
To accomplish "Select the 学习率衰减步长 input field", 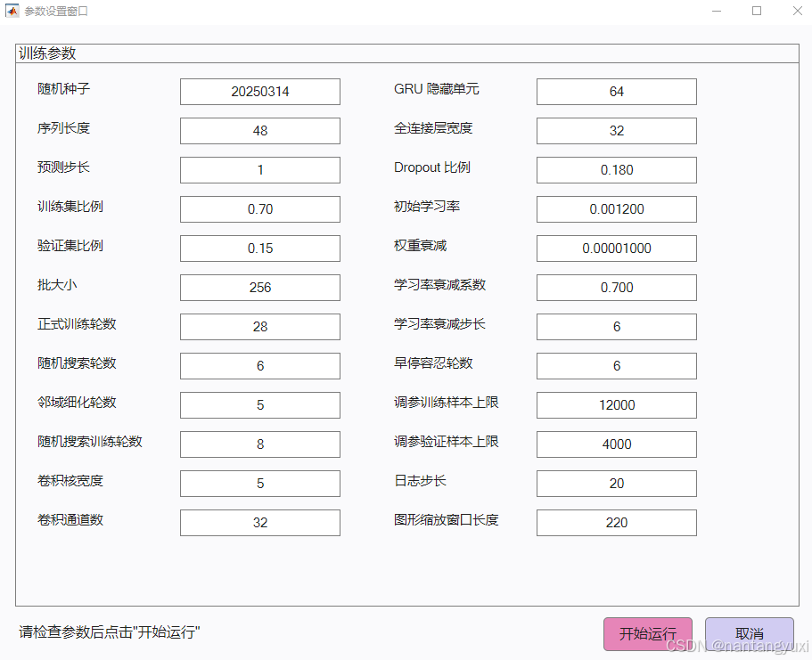I will tap(617, 327).
